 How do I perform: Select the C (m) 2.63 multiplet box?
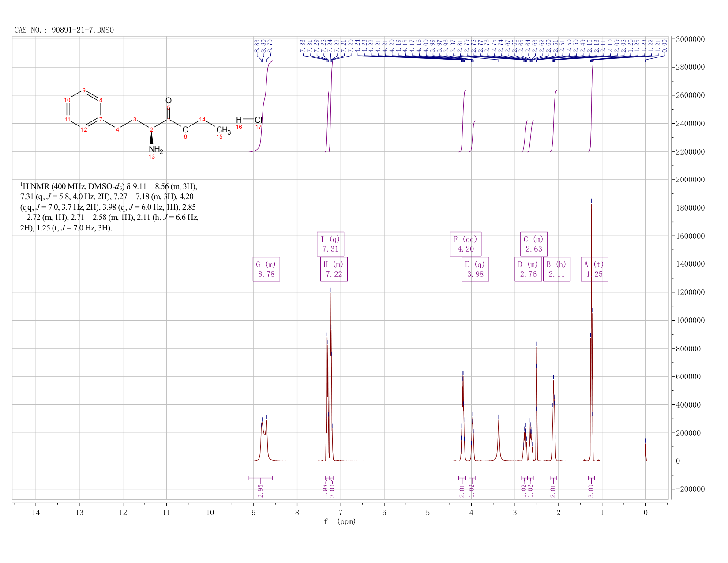(x=534, y=244)
